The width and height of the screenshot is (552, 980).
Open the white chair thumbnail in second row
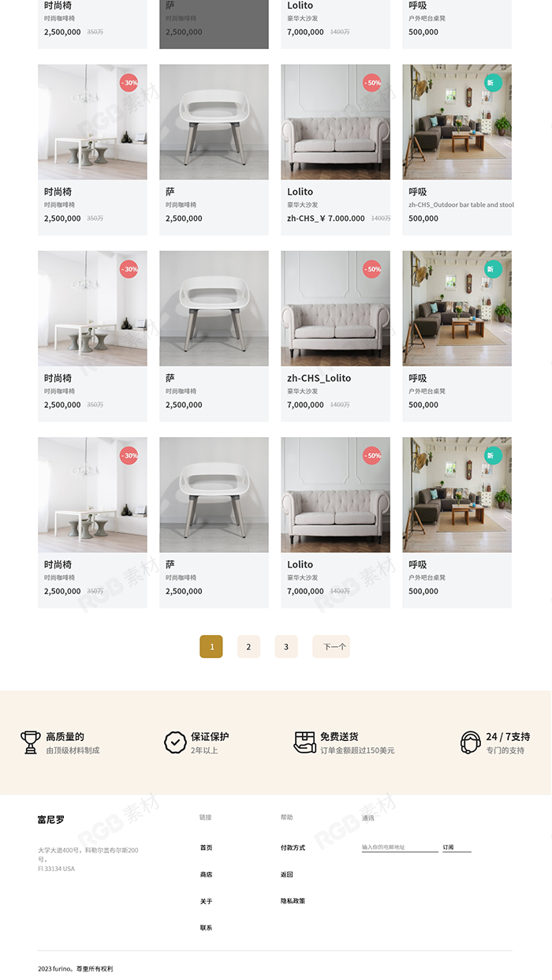click(x=214, y=122)
